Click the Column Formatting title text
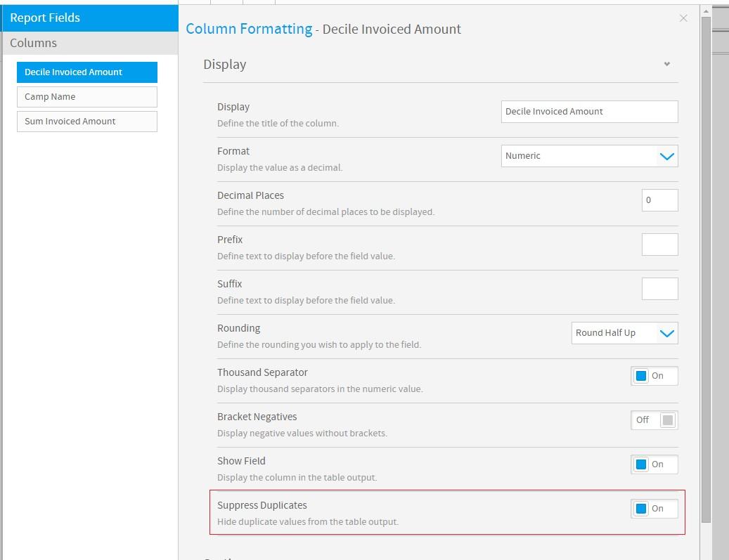This screenshot has height=560, width=729. click(249, 29)
